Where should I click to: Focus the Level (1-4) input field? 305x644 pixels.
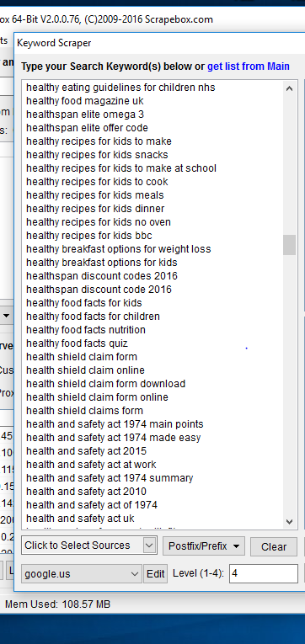(x=264, y=573)
